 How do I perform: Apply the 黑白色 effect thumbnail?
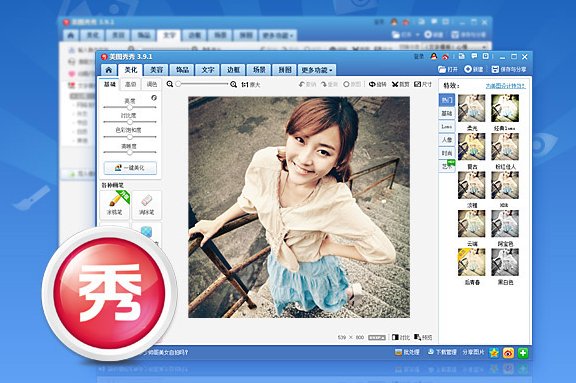point(505,263)
